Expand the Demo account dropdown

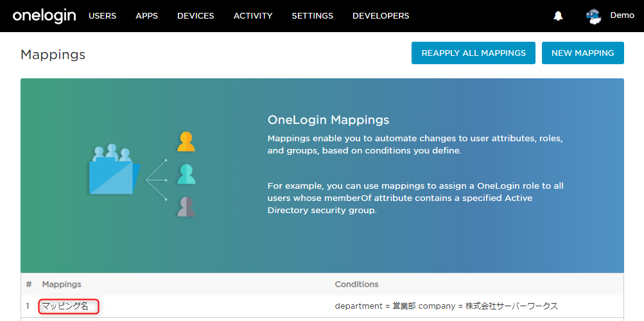[x=622, y=15]
